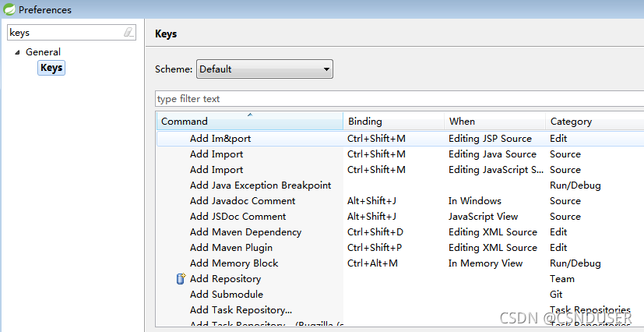Screen dimensions: 644x332
Task: Sort by the Category column header
Action: [x=595, y=122]
